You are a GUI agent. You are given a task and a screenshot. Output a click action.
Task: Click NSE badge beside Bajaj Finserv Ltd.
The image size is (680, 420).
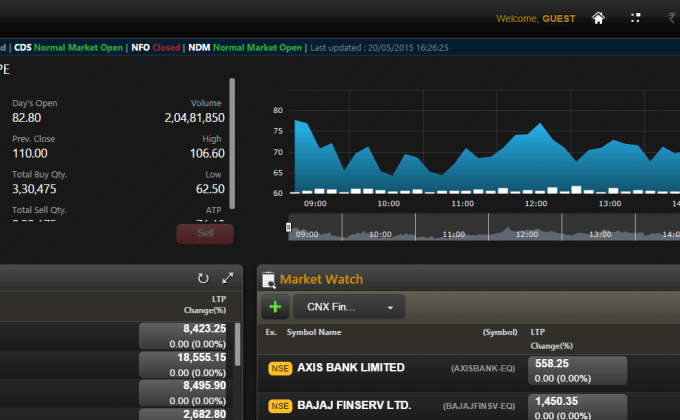(279, 406)
